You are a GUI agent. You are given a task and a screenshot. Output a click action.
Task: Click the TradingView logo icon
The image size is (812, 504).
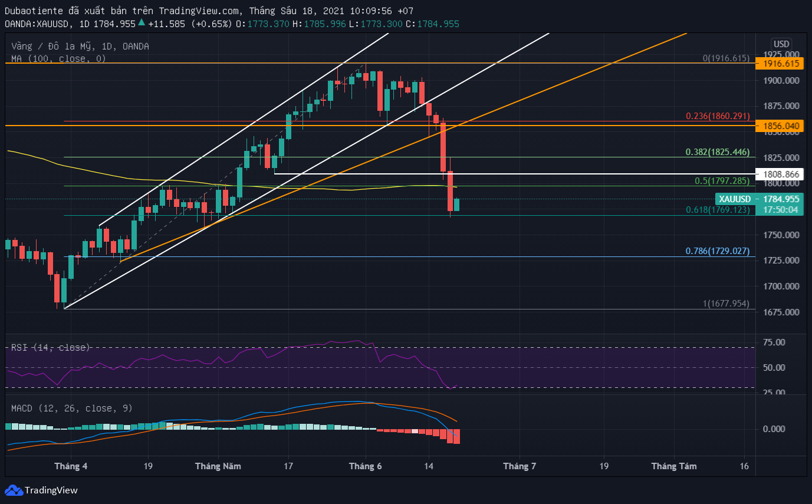pyautogui.click(x=14, y=490)
